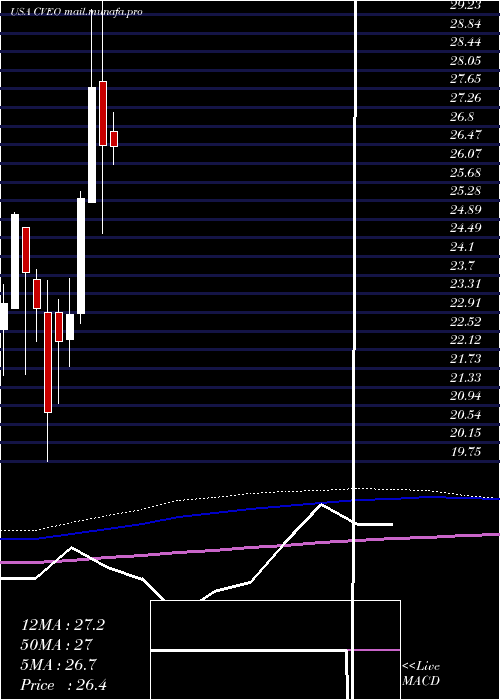
Task: Click the blue moving average line
Action: pos(250,510)
